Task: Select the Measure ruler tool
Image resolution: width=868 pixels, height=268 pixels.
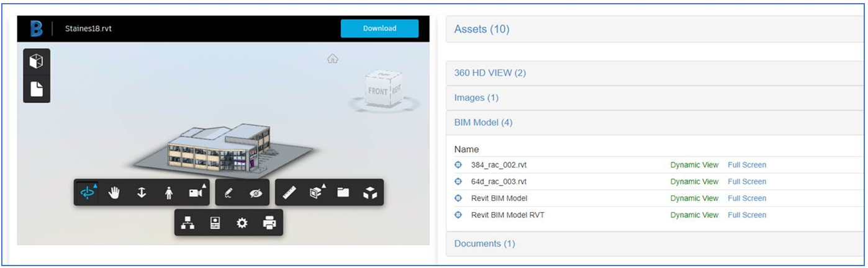Action: point(289,193)
